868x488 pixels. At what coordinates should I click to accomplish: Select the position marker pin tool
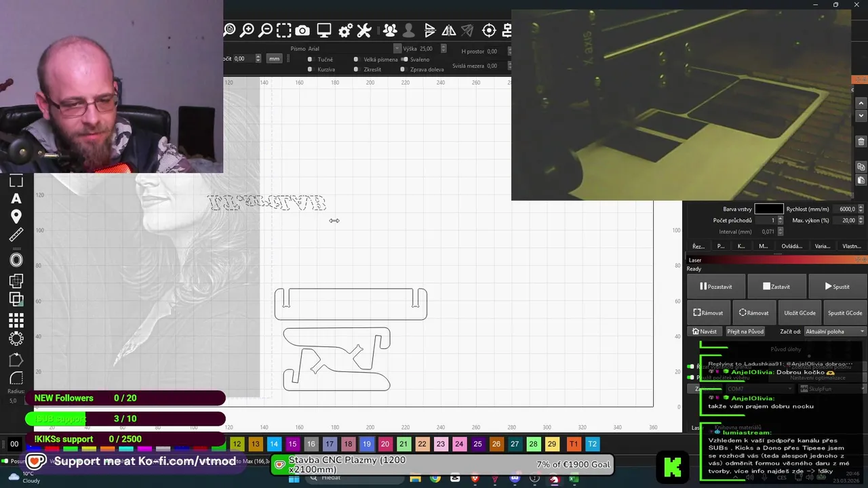tap(16, 217)
